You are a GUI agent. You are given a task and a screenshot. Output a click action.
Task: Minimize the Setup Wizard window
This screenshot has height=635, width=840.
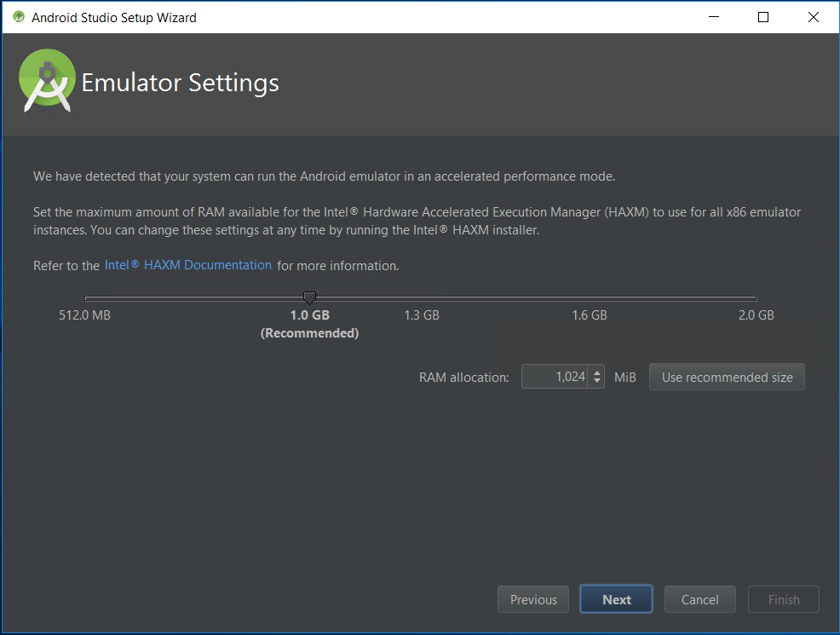click(714, 17)
